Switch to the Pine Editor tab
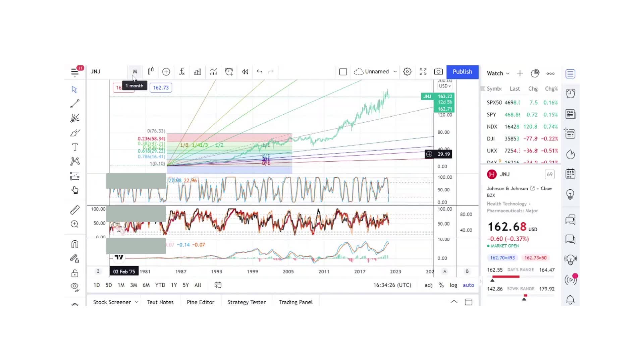This screenshot has width=644, height=362. pyautogui.click(x=200, y=302)
